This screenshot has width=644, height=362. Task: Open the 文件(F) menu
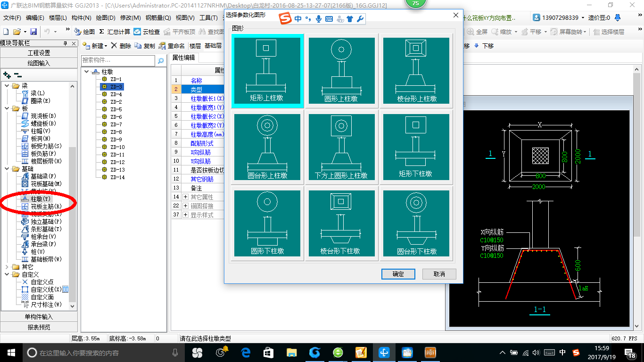(x=12, y=18)
